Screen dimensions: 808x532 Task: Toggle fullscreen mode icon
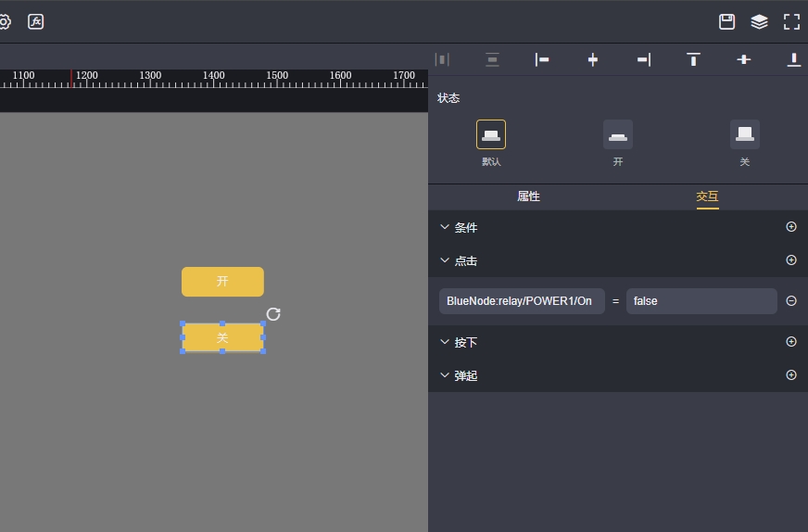[x=791, y=21]
